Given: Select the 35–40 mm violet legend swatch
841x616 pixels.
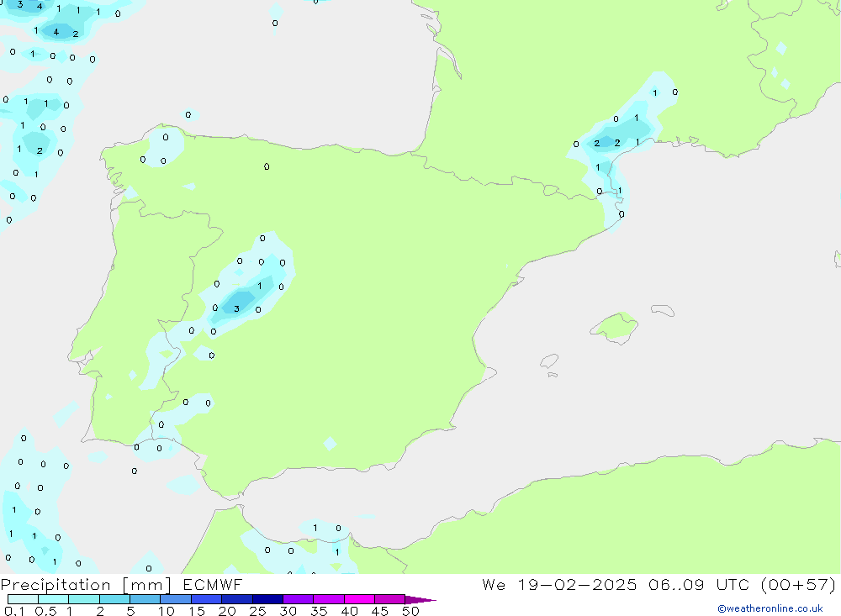Looking at the screenshot, I should [328, 599].
